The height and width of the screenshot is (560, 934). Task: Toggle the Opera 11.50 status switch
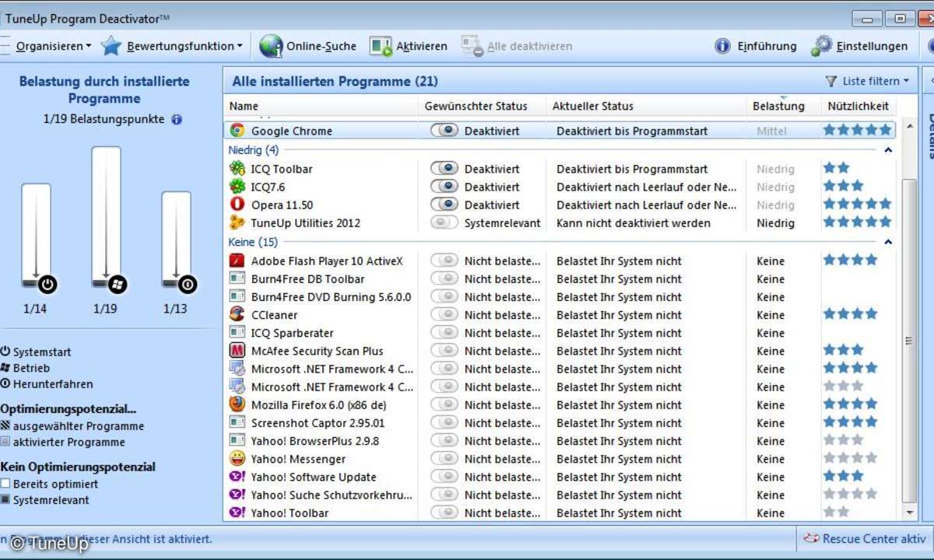pyautogui.click(x=444, y=205)
